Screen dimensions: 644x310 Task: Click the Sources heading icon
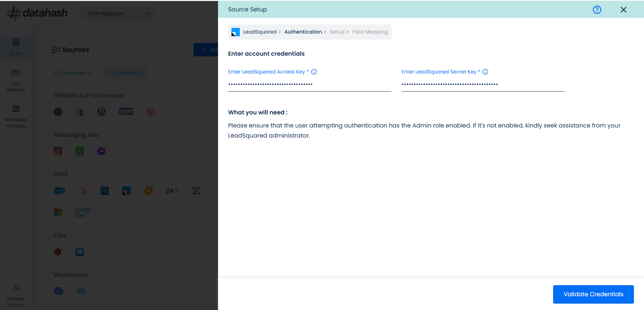55,50
